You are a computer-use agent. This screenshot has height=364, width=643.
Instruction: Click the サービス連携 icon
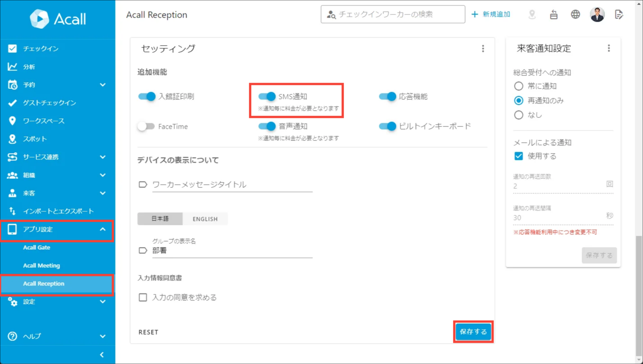[x=12, y=157]
